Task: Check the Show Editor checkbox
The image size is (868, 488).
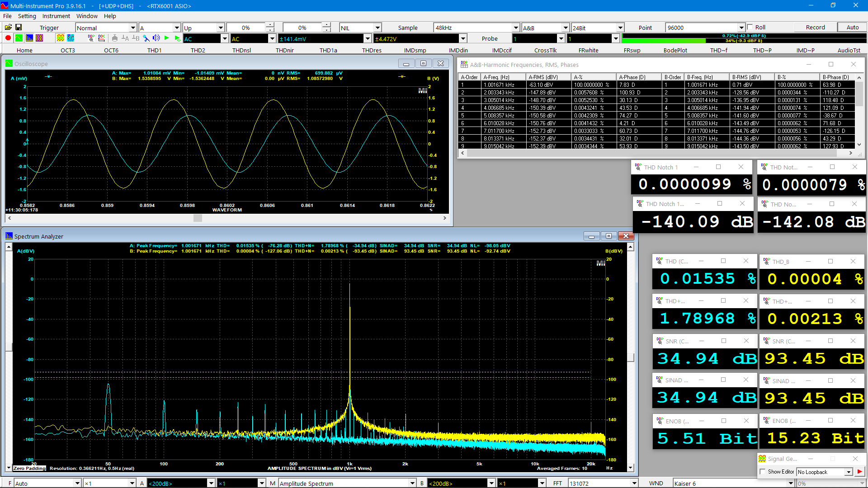Action: 763,472
